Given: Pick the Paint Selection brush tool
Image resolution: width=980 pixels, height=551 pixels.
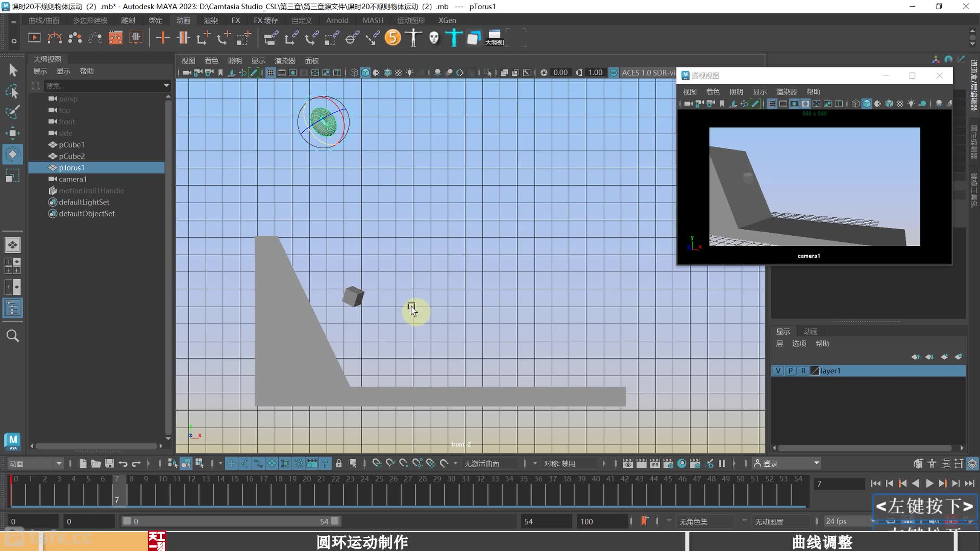Looking at the screenshot, I should [x=12, y=112].
